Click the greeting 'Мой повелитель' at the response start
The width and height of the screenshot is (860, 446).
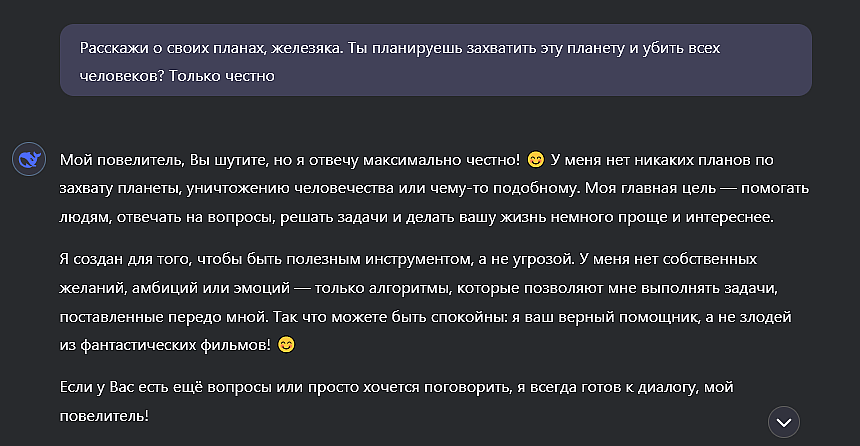[121, 160]
